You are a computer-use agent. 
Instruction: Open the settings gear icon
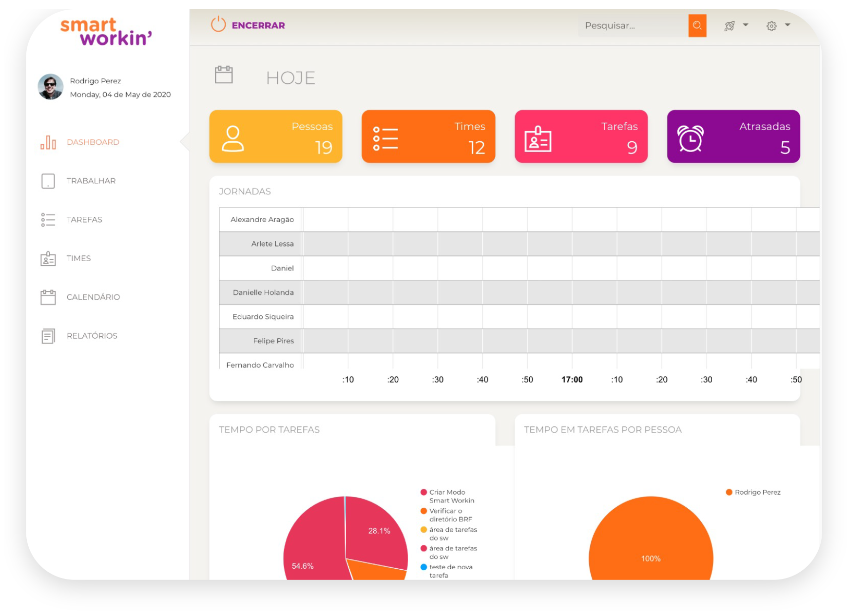point(771,26)
